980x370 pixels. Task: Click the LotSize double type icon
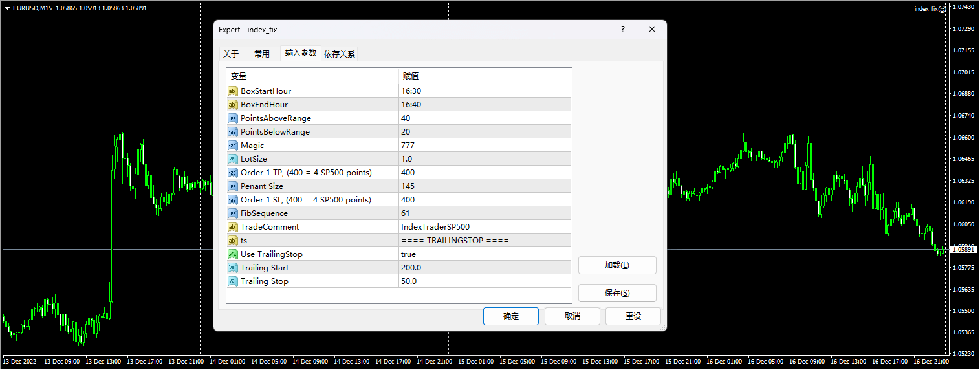(x=233, y=159)
